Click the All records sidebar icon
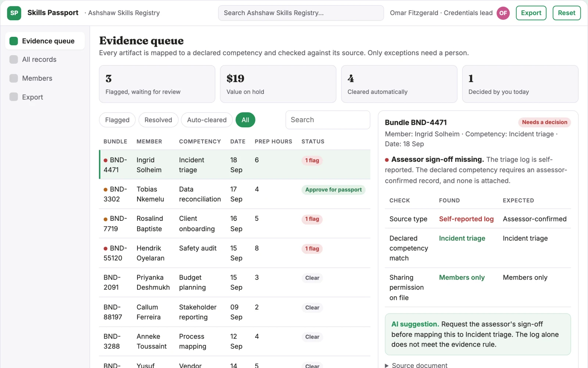Screen dimensions: 588x368 click(14, 59)
